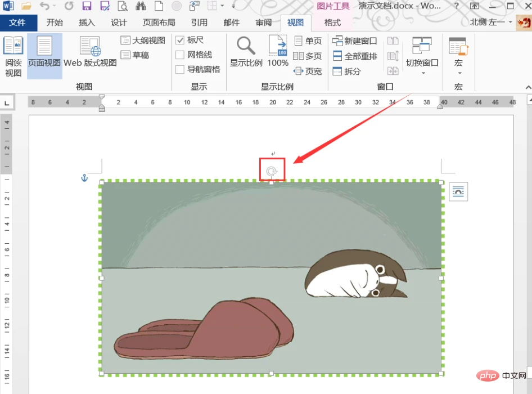
Task: Open Read Mode view
Action: (x=13, y=56)
